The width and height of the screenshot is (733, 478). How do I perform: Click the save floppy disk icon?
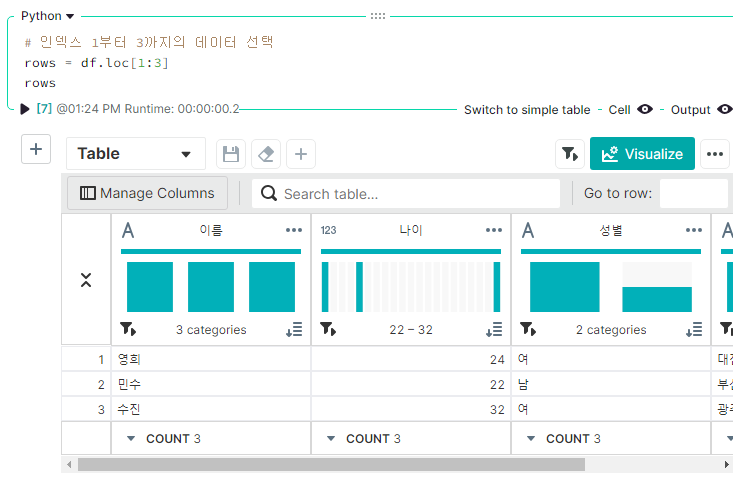point(231,154)
